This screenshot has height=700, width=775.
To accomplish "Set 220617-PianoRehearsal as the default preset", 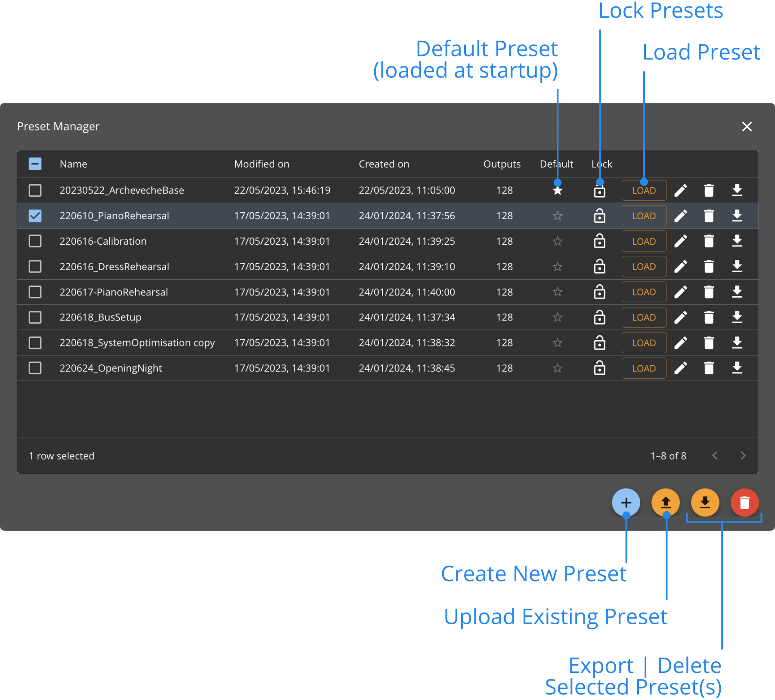I will pyautogui.click(x=557, y=292).
